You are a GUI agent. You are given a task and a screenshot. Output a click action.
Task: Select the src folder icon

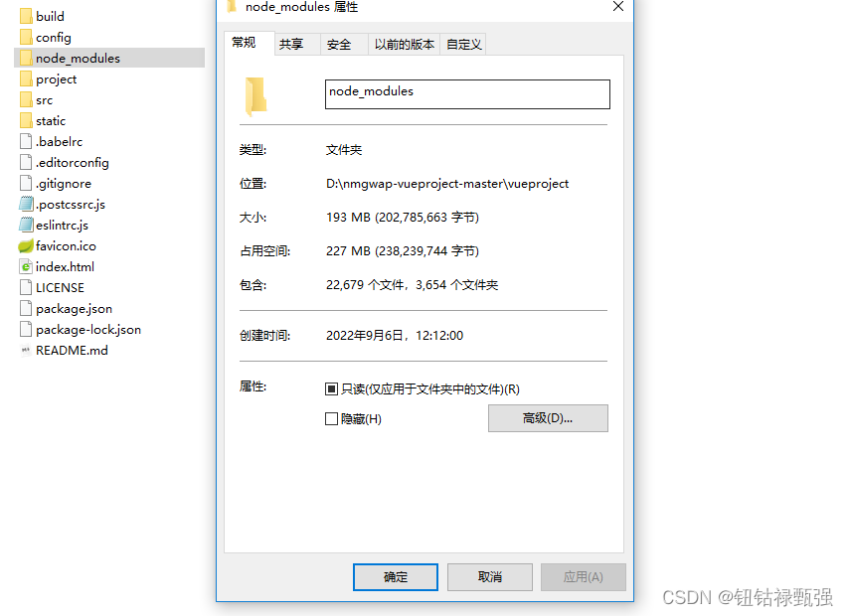26,100
